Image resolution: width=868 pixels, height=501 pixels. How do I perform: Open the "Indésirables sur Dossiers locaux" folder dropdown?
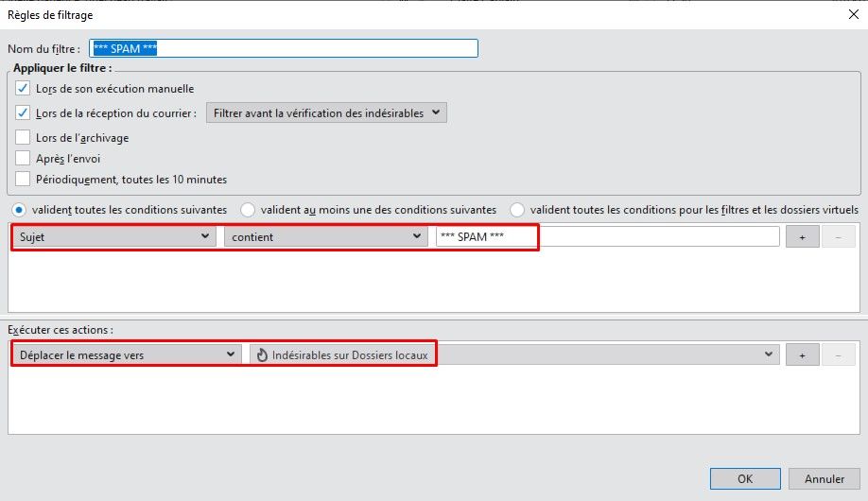[x=514, y=354]
